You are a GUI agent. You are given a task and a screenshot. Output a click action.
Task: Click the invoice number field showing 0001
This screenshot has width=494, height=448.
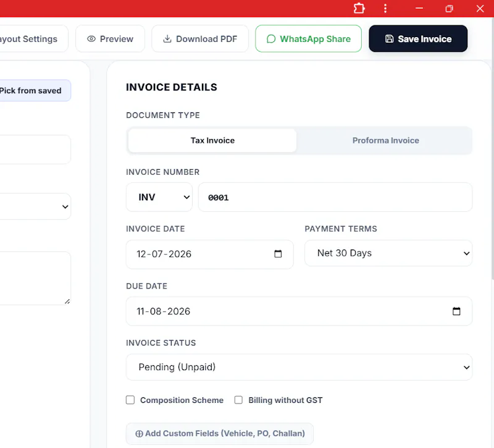[335, 197]
